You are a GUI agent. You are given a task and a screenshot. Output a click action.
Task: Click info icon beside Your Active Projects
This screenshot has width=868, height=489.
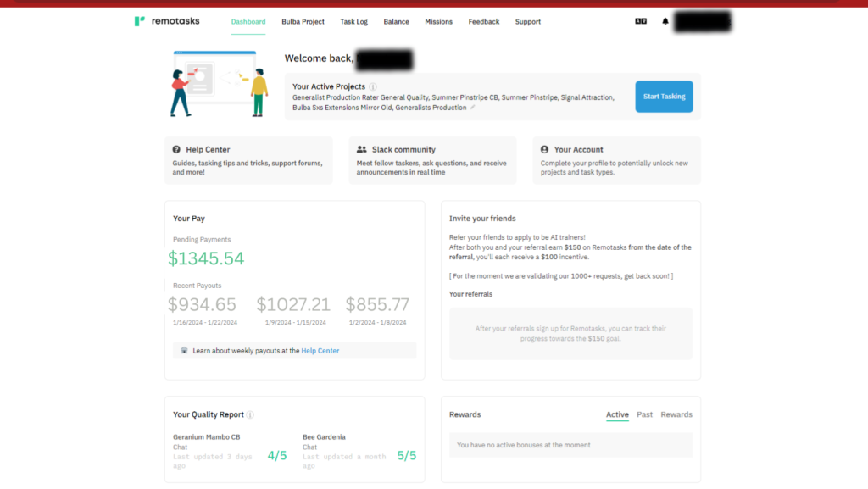click(373, 86)
